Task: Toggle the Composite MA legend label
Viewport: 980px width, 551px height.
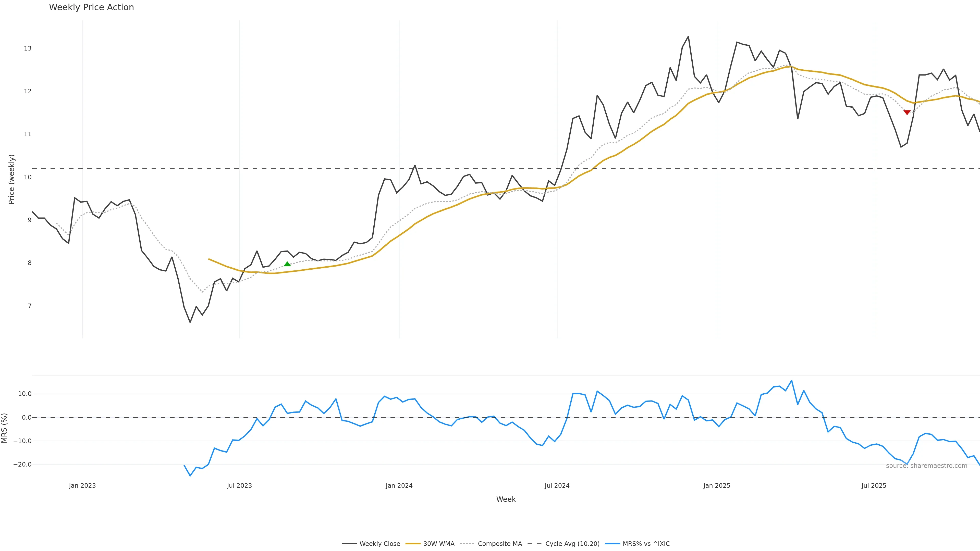Action: point(499,544)
